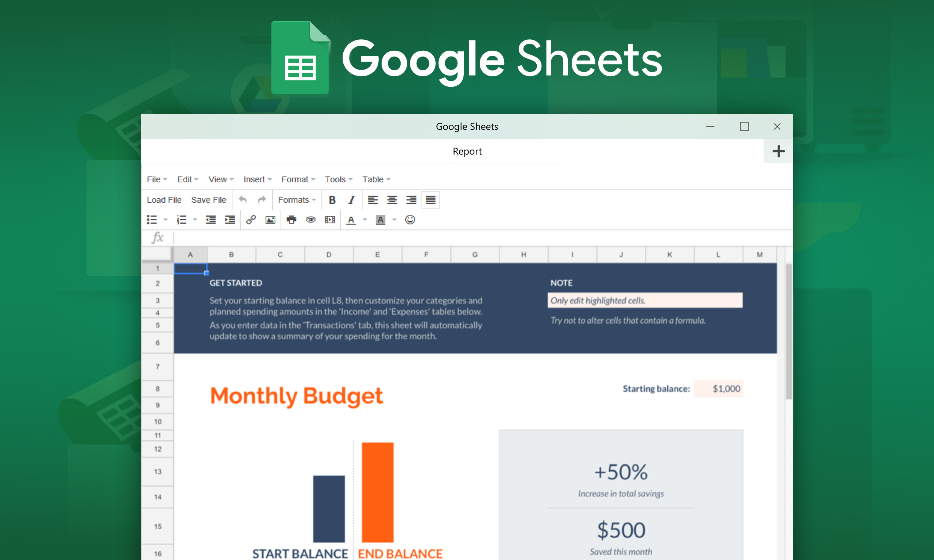Click the $500 saved this month value
The height and width of the screenshot is (560, 934).
pos(621,530)
